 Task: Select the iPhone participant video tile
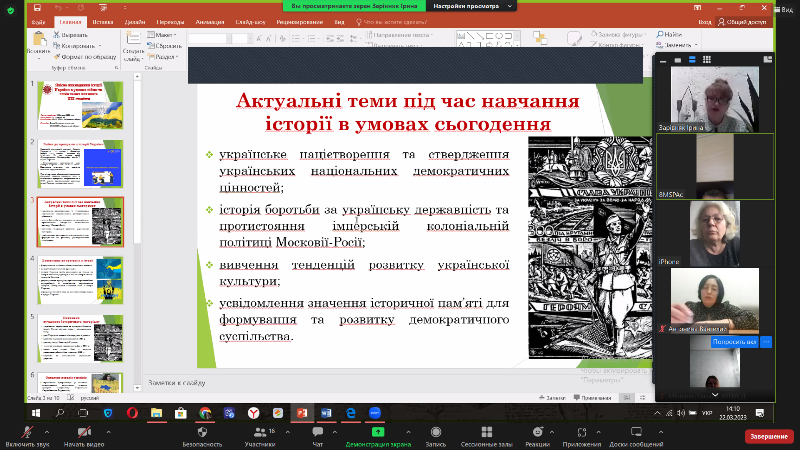tap(714, 233)
